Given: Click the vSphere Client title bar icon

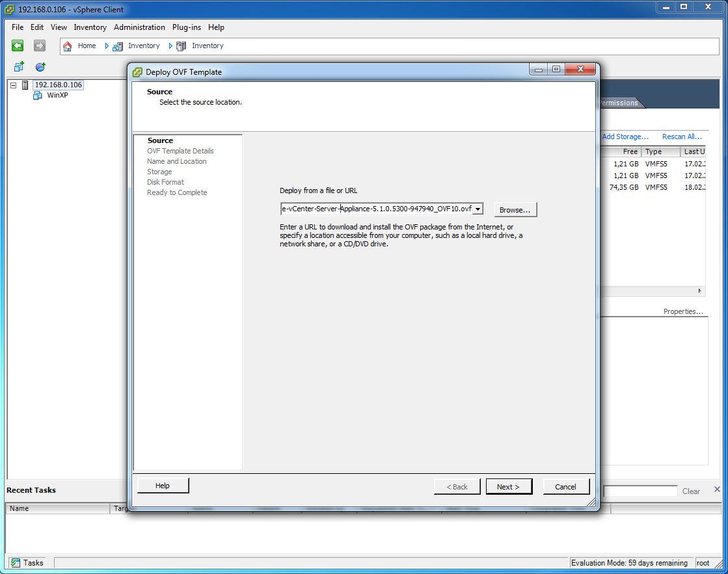Looking at the screenshot, I should tap(9, 9).
